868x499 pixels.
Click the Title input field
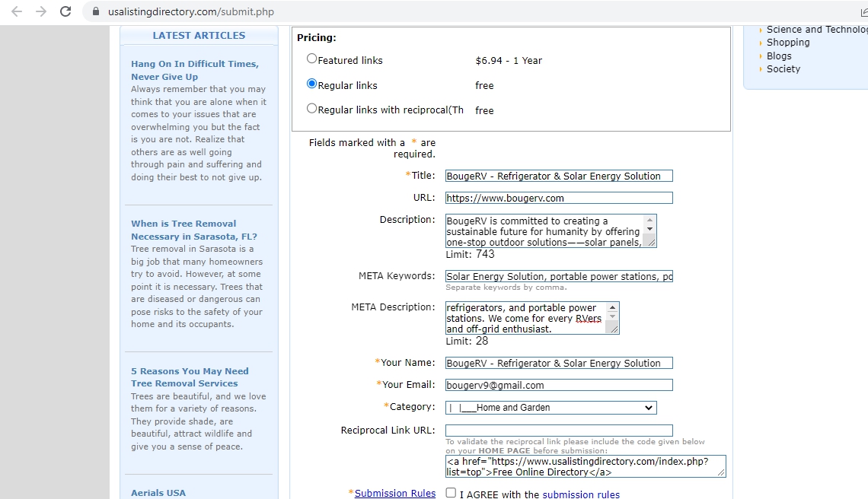click(x=558, y=176)
